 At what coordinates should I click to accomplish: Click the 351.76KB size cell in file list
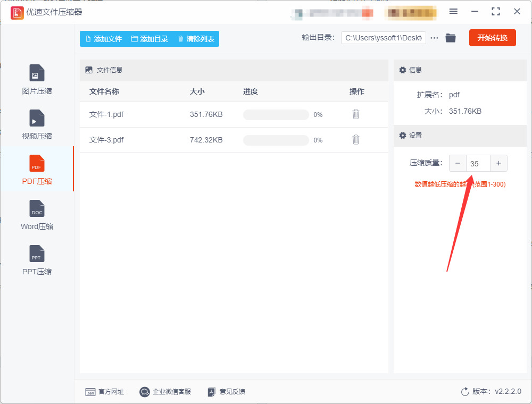pyautogui.click(x=206, y=115)
